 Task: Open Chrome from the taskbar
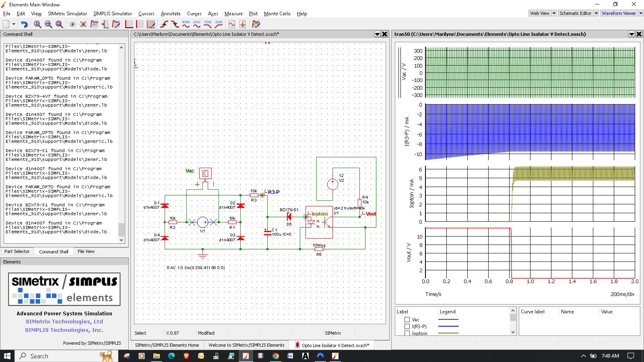coord(275,356)
